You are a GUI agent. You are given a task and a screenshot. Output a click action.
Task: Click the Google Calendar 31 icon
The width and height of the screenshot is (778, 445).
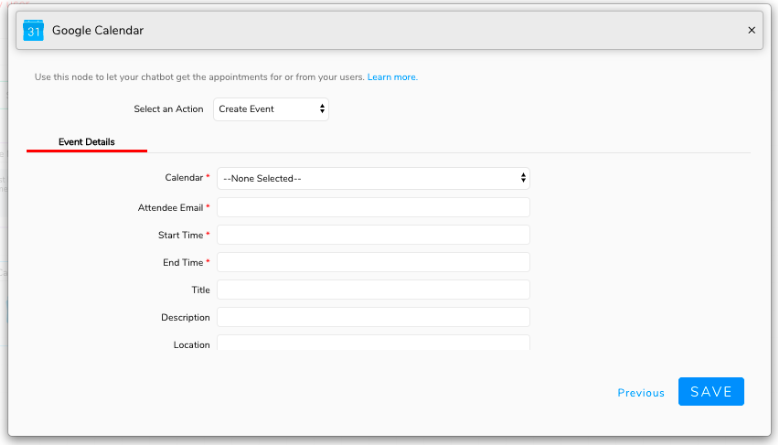33,30
